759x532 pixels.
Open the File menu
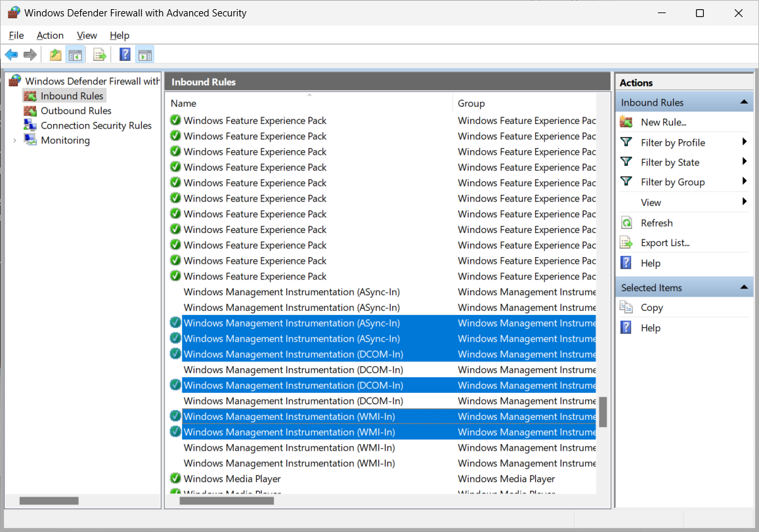coord(16,35)
